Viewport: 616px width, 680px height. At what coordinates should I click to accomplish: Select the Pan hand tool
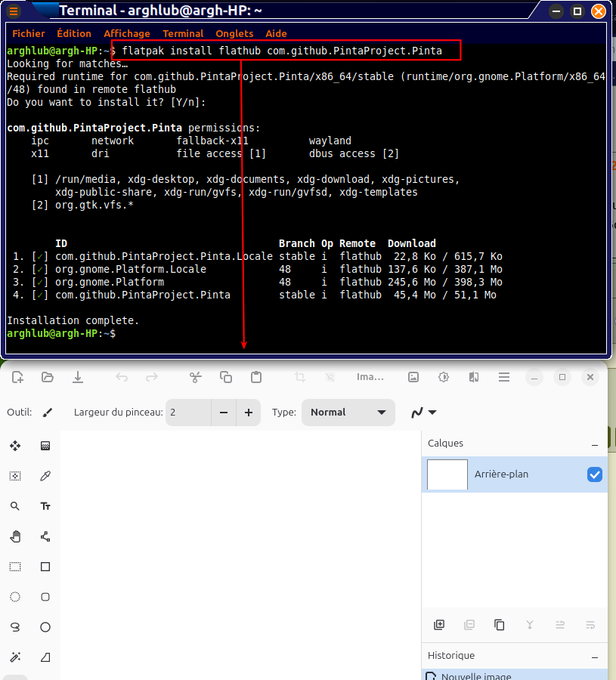tap(15, 536)
